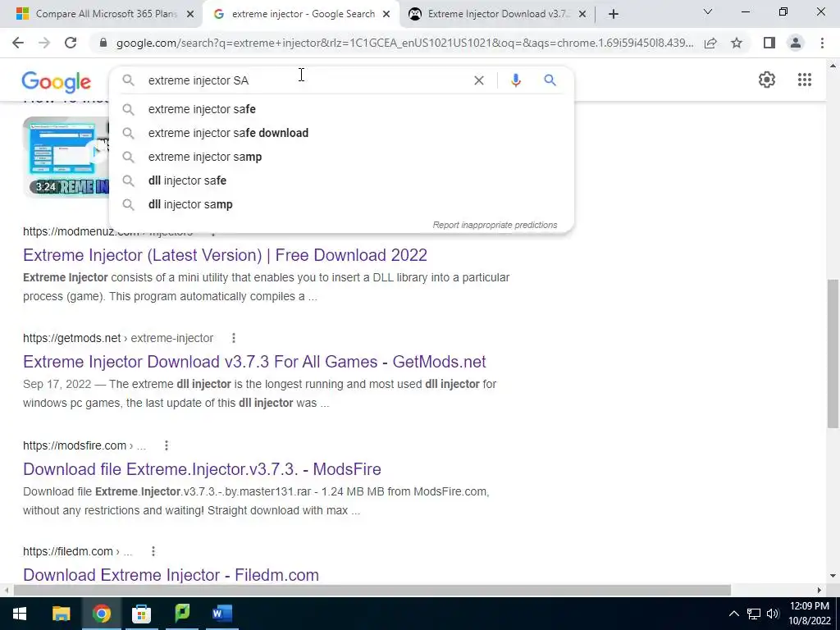Click the getmods.net breadcrumb URL
Image resolution: width=840 pixels, height=630 pixels.
tap(118, 338)
